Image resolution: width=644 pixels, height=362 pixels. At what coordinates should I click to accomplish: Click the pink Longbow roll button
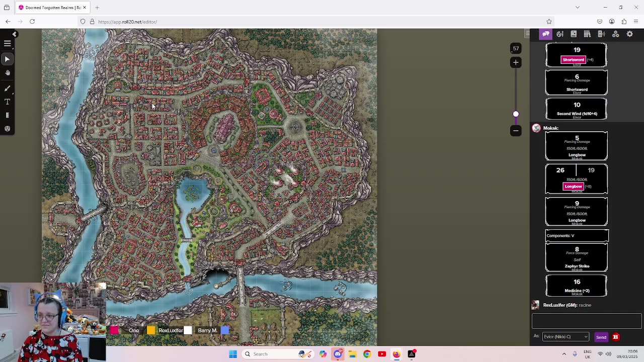click(573, 187)
